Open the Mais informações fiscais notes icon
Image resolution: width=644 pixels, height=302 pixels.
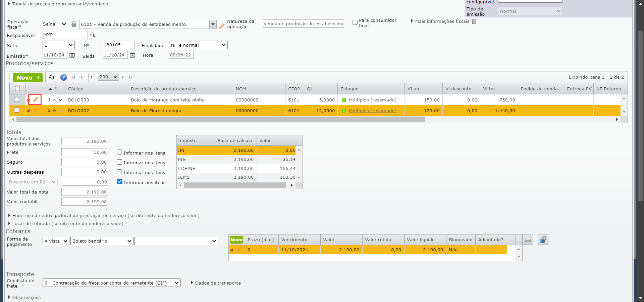474,21
